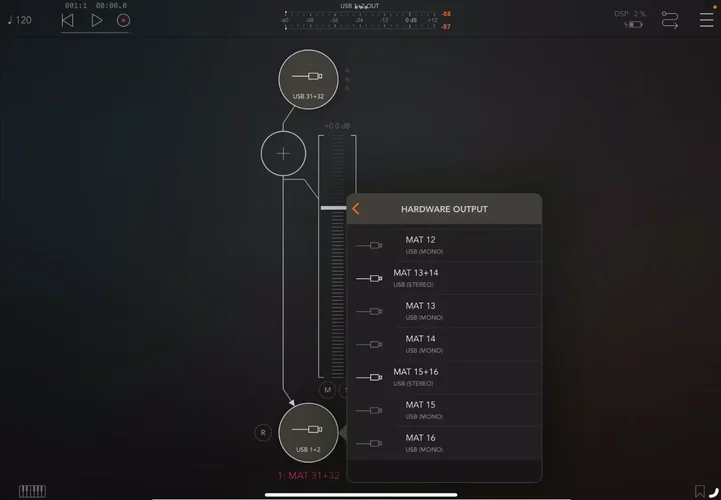This screenshot has height=500, width=721.
Task: Tap the bookmark icon
Action: 700,491
